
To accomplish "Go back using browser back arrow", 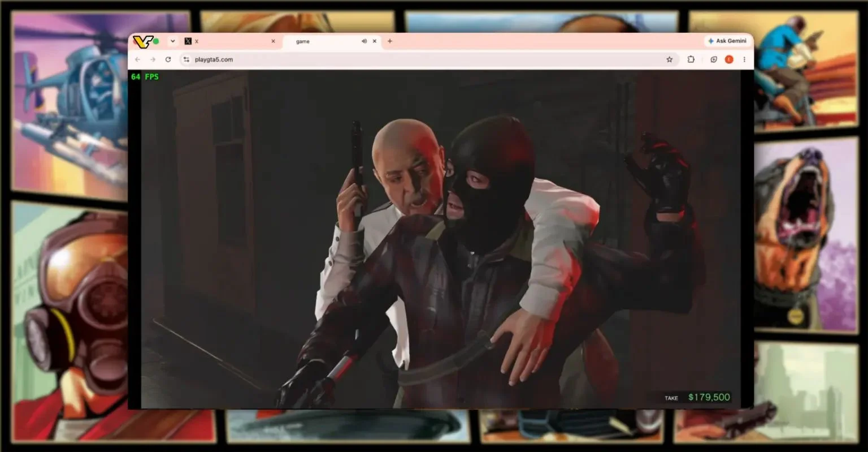I will click(x=138, y=59).
